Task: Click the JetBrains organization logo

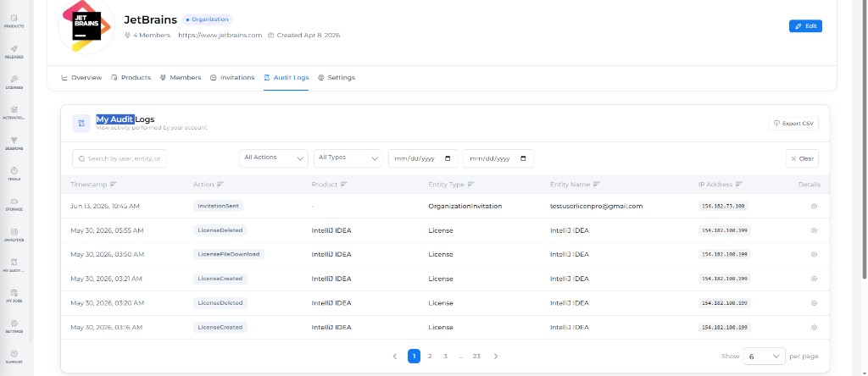Action: (86, 26)
